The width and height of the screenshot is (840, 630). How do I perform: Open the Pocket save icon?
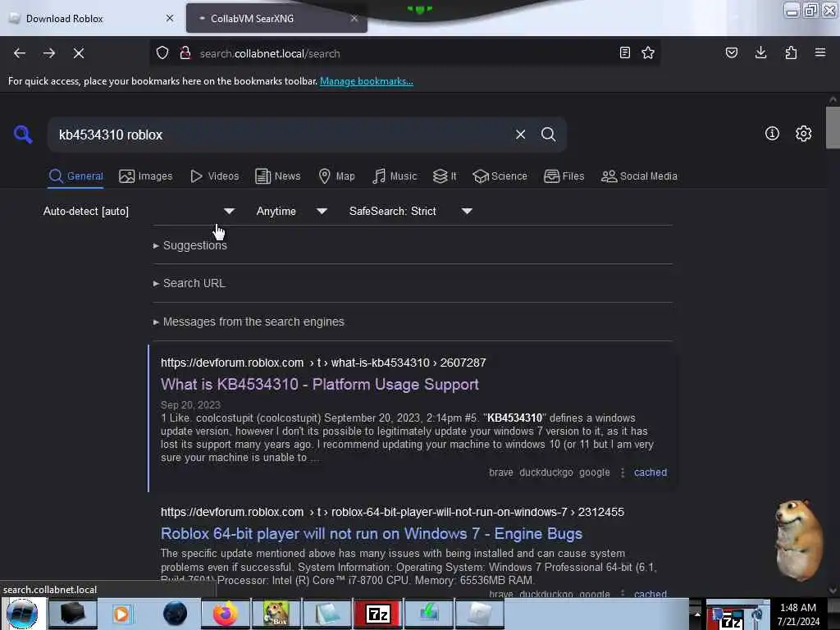coord(731,52)
